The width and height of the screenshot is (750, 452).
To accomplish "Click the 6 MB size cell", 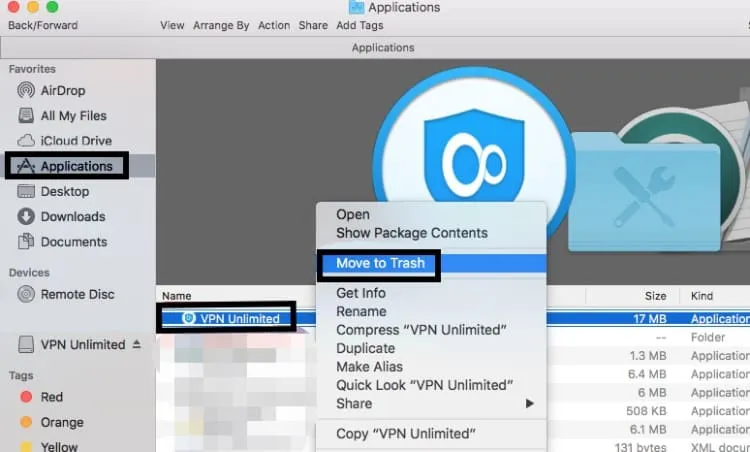I will tap(652, 393).
